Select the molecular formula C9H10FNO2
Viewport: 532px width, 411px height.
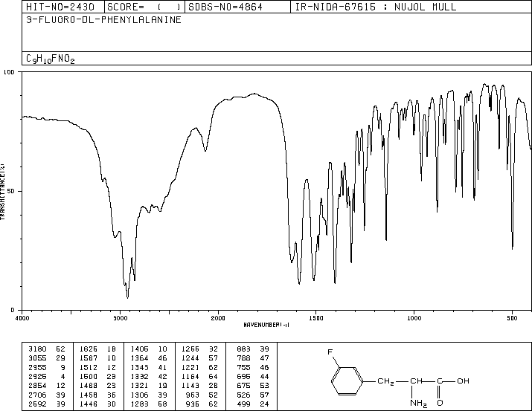click(50, 59)
